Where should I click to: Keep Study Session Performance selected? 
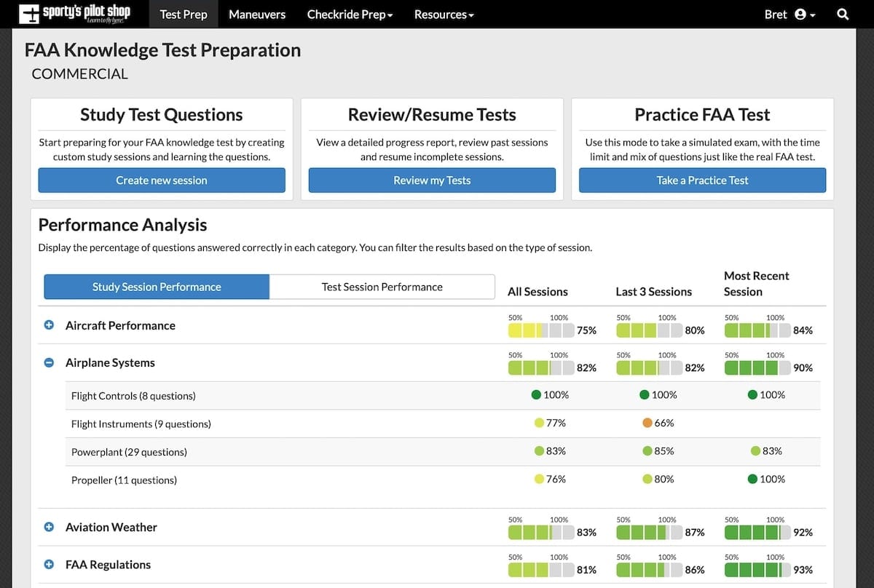point(156,287)
